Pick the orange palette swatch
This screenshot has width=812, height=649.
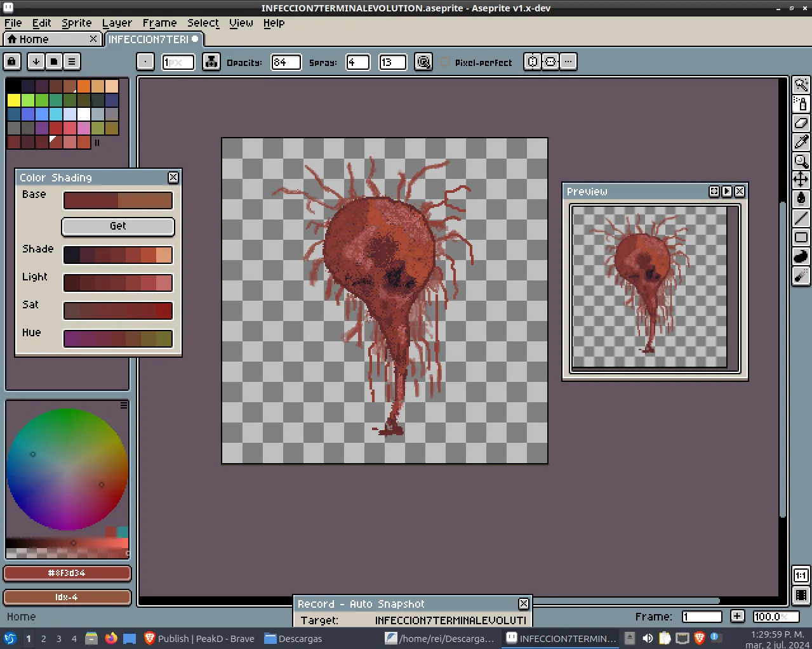pyautogui.click(x=83, y=86)
